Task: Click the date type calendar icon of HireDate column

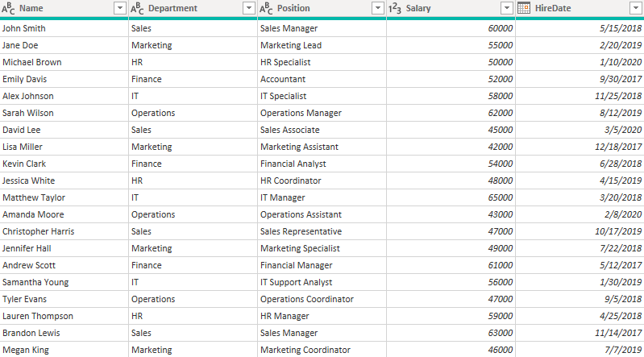Action: pyautogui.click(x=524, y=8)
